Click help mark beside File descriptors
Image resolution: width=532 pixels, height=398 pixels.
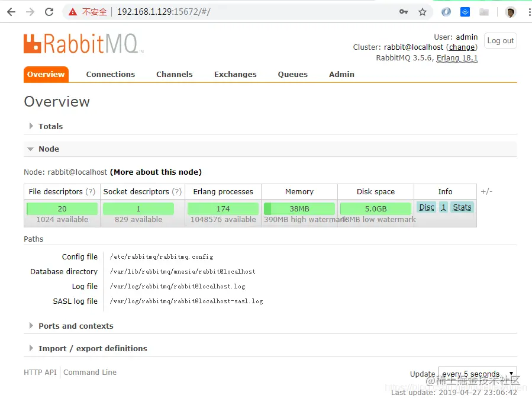(x=91, y=191)
